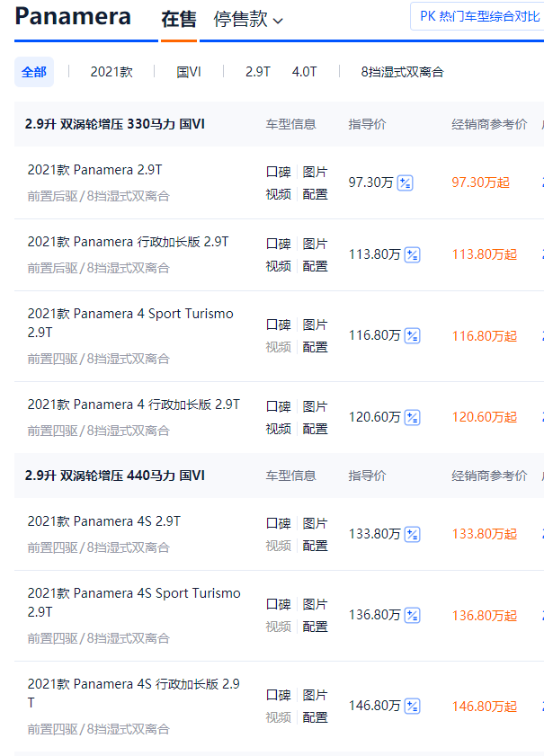Open PK 热门车型综合对比 button
The width and height of the screenshot is (544, 756).
[478, 16]
